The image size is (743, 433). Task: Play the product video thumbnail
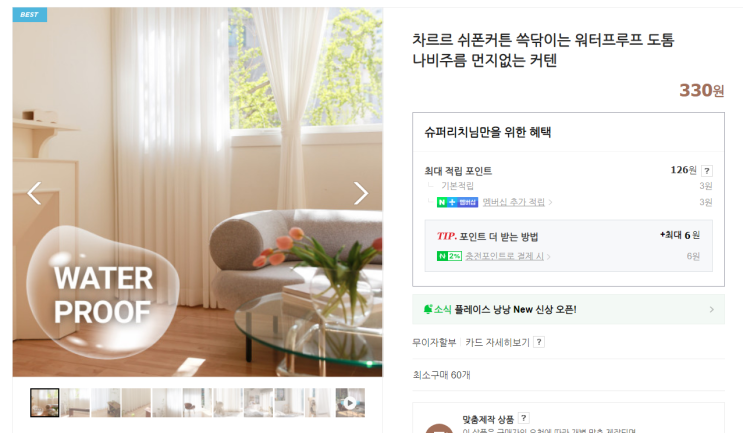pos(350,403)
